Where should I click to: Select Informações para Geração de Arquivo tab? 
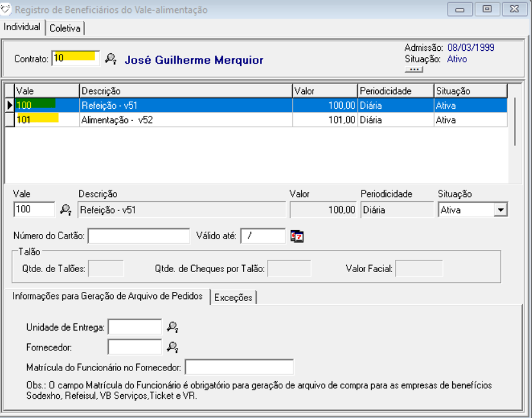coord(107,296)
